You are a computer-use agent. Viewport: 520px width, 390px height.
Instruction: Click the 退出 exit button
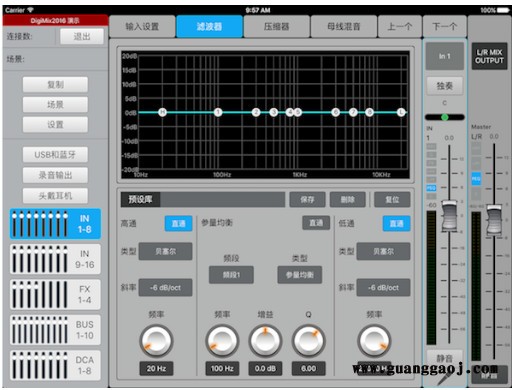82,36
